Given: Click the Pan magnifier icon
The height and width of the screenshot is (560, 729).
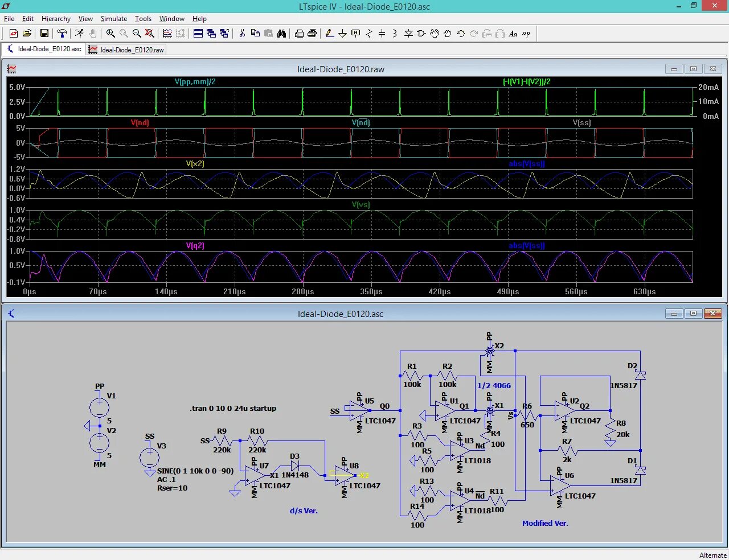Looking at the screenshot, I should click(x=124, y=34).
